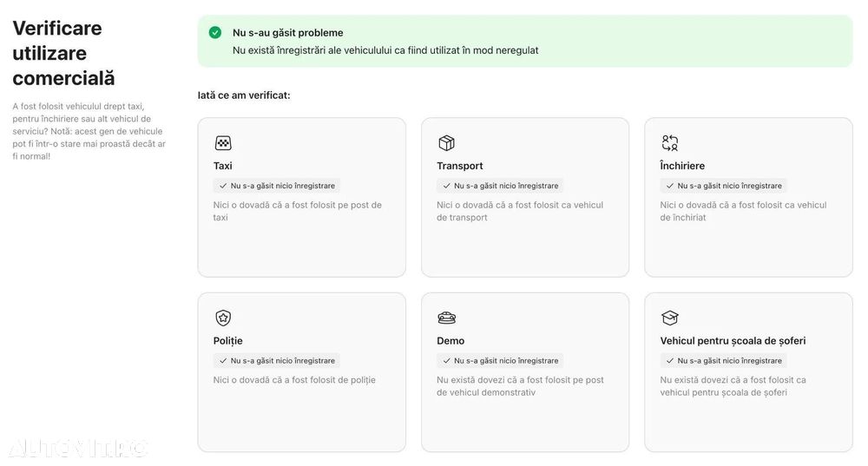This screenshot has width=868, height=466.
Task: Select the Taxi card title
Action: point(222,166)
